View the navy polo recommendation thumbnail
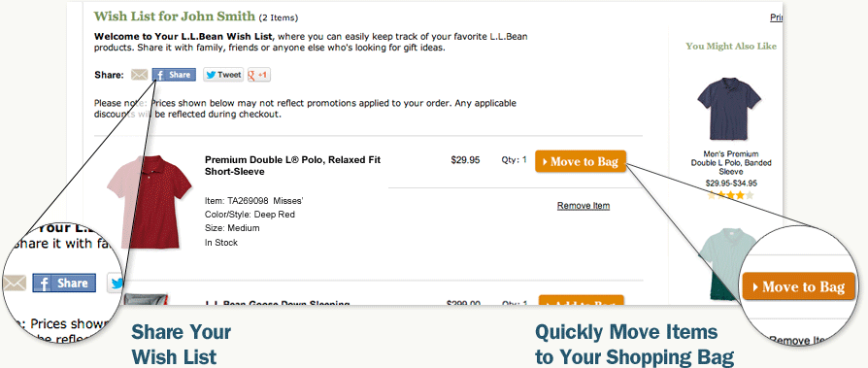This screenshot has height=368, width=868. point(728,109)
